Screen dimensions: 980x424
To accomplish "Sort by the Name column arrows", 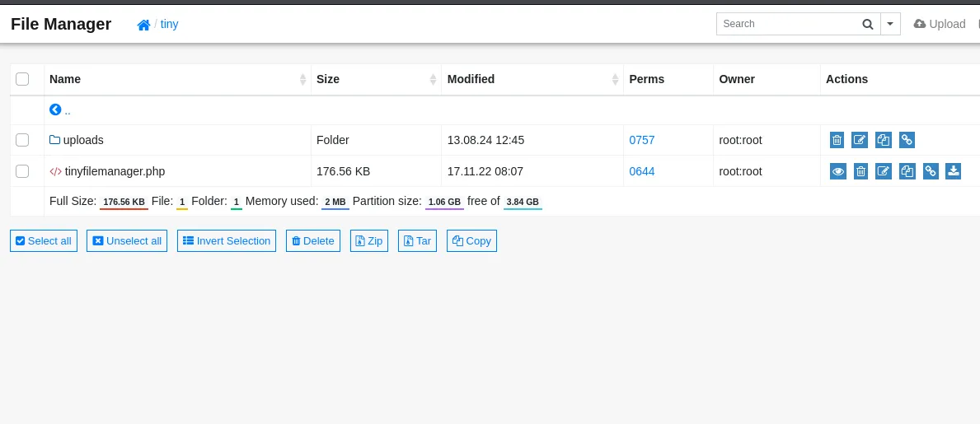I will (302, 79).
